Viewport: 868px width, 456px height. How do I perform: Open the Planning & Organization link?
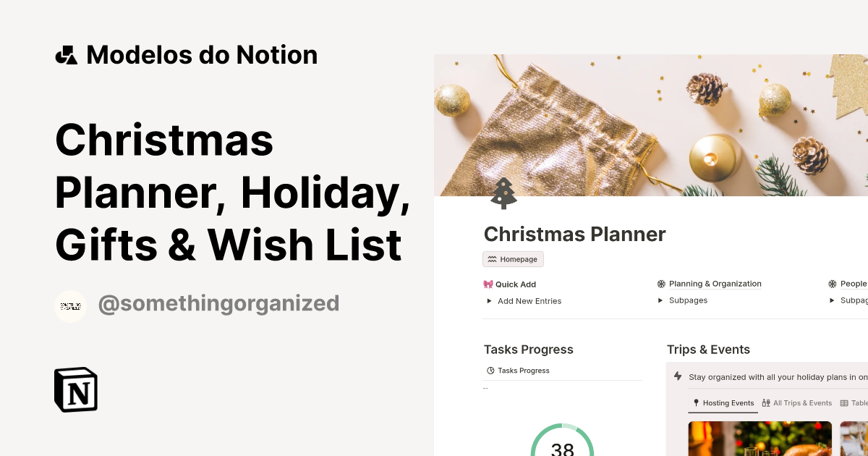click(715, 283)
